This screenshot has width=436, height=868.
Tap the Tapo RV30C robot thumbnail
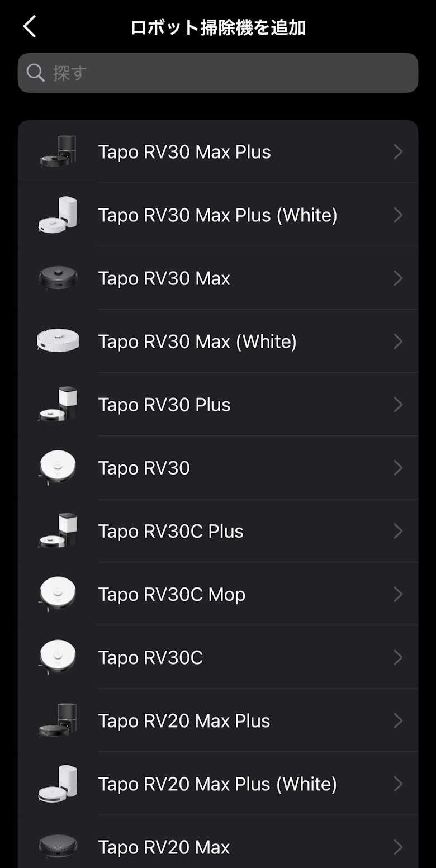[x=58, y=657]
